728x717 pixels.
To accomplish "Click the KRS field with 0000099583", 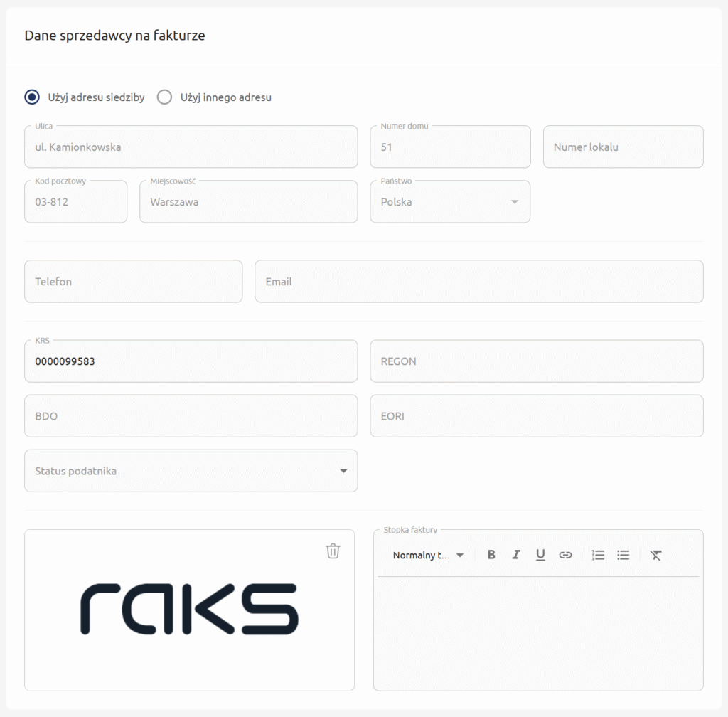I will coord(191,361).
